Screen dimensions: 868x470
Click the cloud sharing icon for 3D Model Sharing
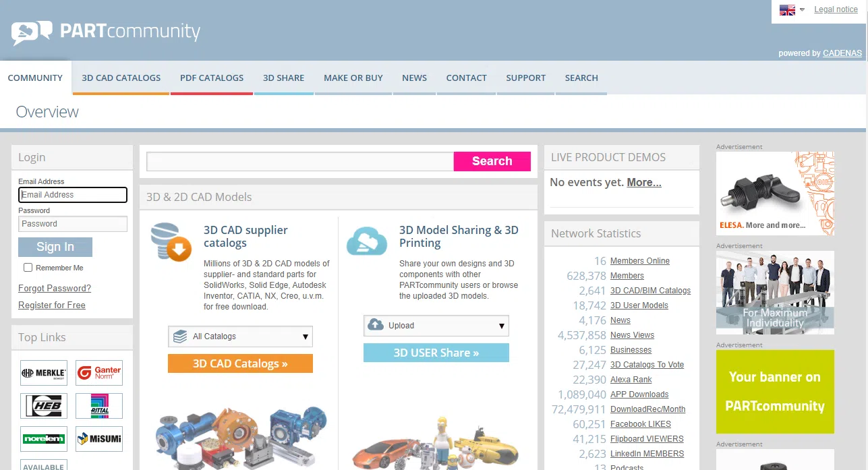tap(366, 240)
